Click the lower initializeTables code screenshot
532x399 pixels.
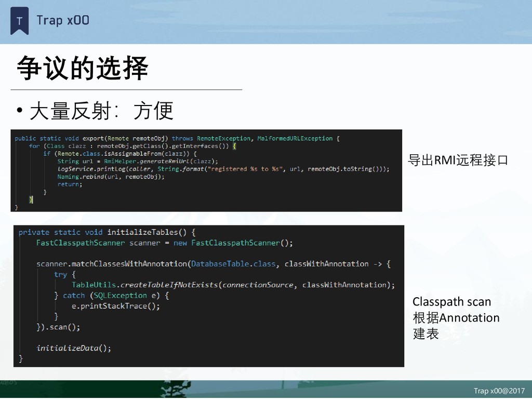click(x=209, y=296)
